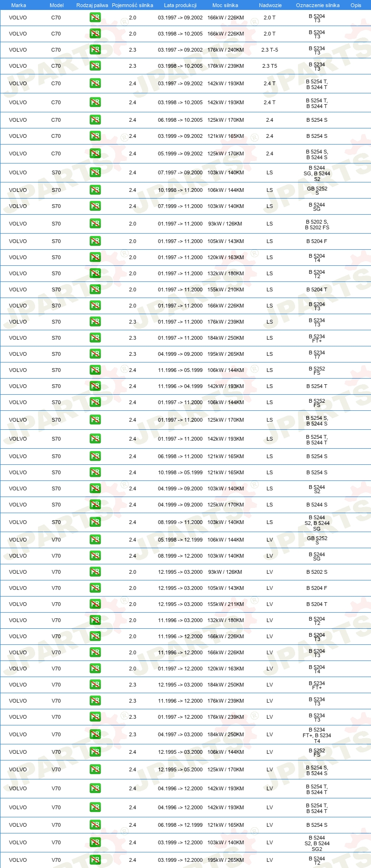Select the 'B 5244 T2' engine code cell

317,860
